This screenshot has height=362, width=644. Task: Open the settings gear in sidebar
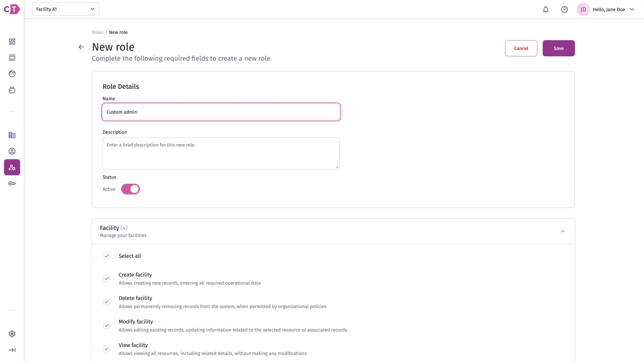pos(12,334)
